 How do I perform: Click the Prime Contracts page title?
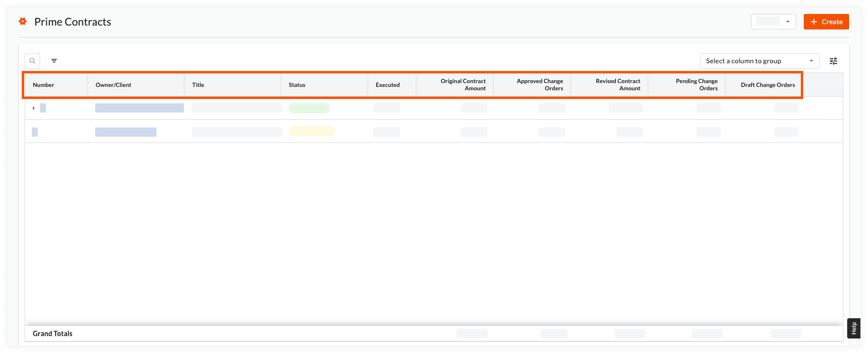pos(73,22)
